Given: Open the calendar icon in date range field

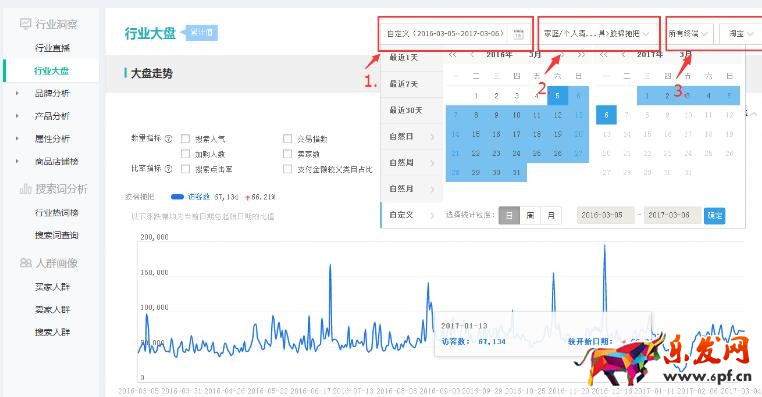Looking at the screenshot, I should [519, 34].
